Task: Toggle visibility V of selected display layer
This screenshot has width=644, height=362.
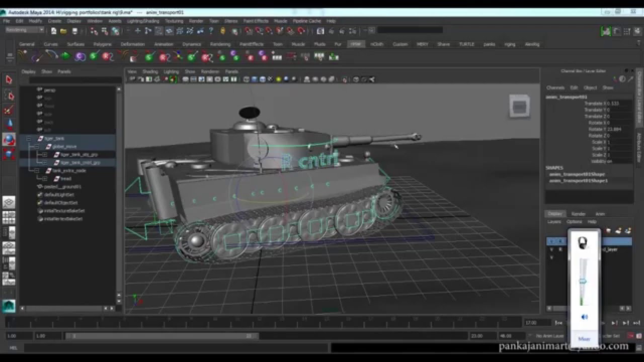Action: click(x=551, y=242)
